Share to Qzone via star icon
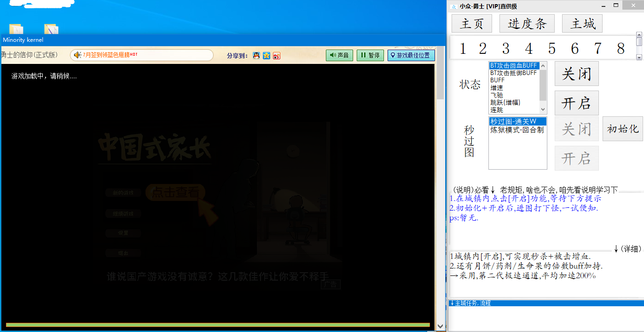 [267, 56]
